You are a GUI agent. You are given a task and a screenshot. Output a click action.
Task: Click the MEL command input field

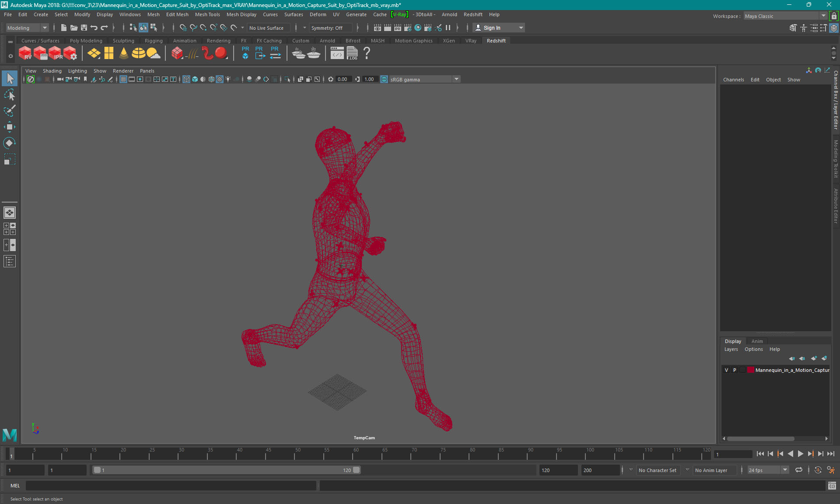click(171, 486)
